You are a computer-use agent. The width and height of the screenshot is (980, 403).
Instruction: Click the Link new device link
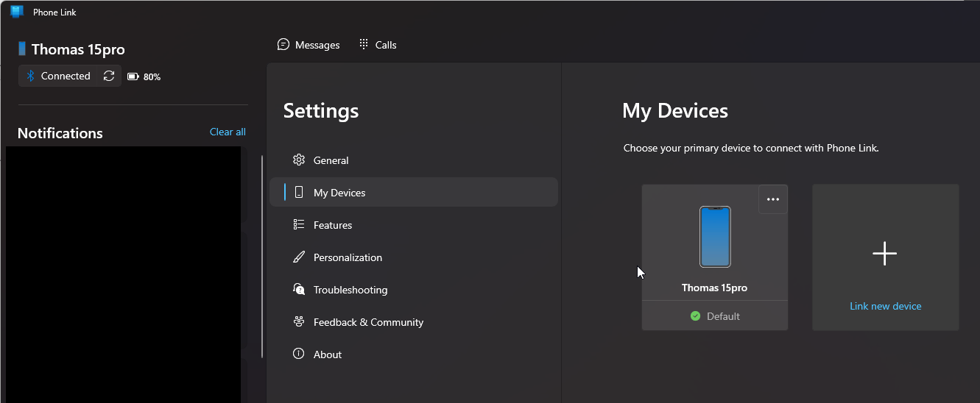(x=886, y=306)
